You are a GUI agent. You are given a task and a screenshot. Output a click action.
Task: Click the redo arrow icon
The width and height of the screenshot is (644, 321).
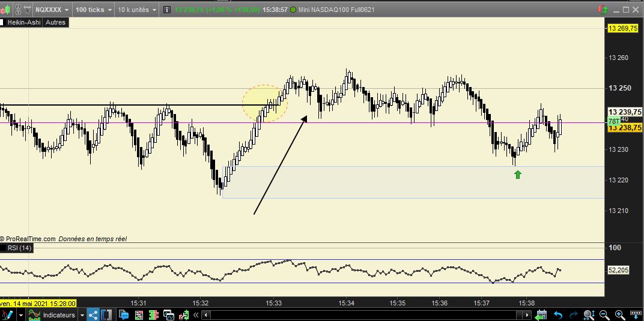[573, 315]
